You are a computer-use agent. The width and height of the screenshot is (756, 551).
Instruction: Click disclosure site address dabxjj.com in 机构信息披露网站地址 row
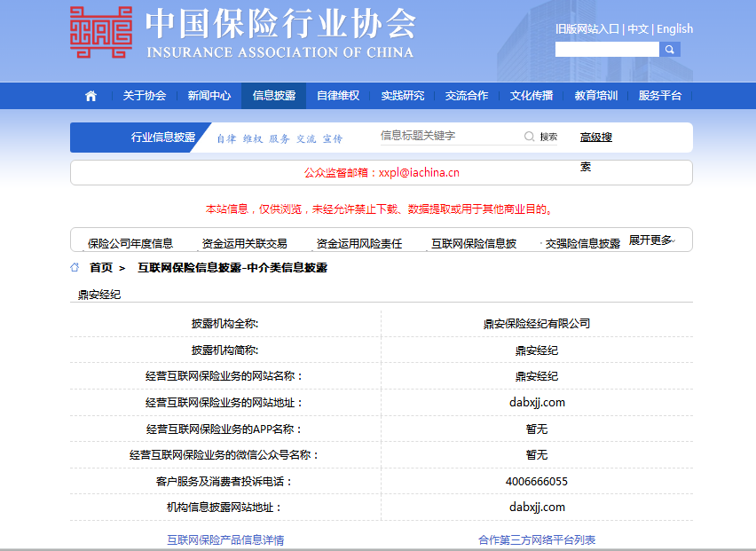[537, 508]
